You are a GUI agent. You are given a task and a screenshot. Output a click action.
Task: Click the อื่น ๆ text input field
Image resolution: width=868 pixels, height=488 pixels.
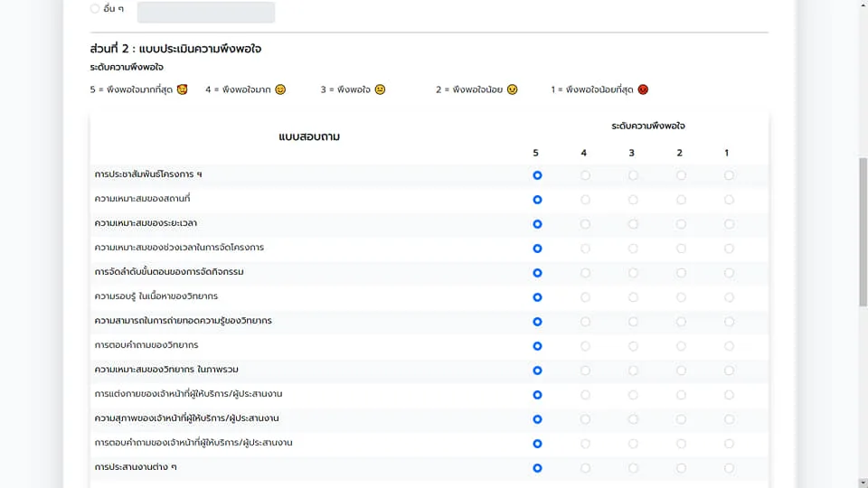(x=206, y=12)
